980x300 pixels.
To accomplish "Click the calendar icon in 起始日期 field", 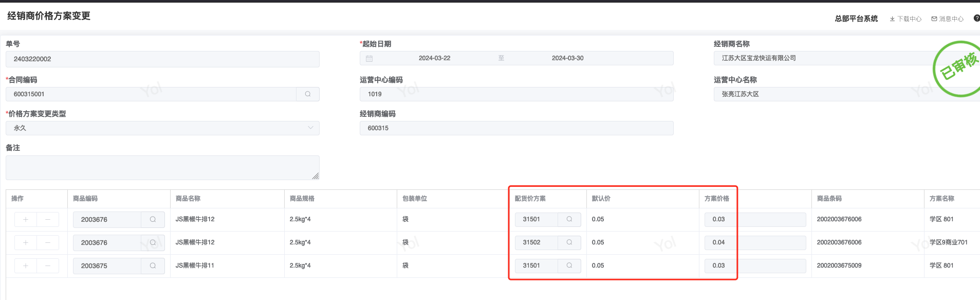I will (x=369, y=59).
